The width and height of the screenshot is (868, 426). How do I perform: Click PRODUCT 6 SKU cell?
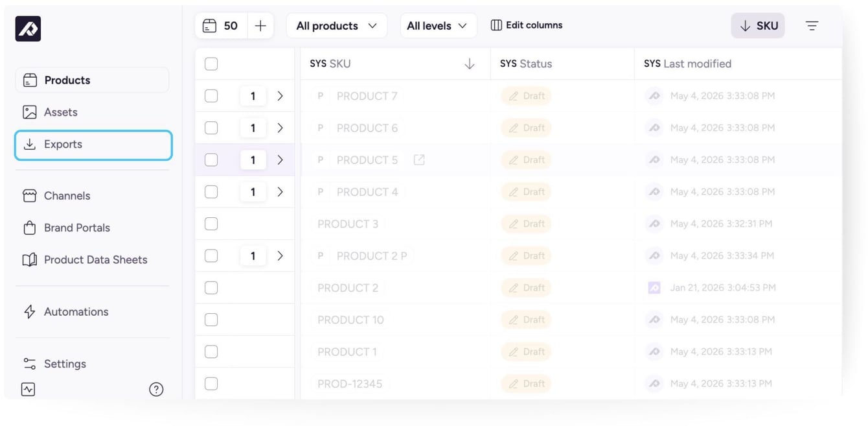[395, 128]
